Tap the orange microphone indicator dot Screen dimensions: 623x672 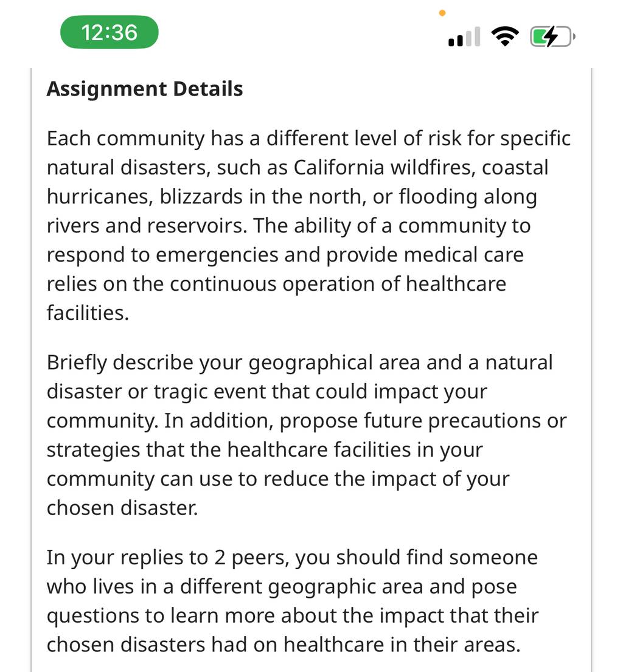click(x=442, y=13)
